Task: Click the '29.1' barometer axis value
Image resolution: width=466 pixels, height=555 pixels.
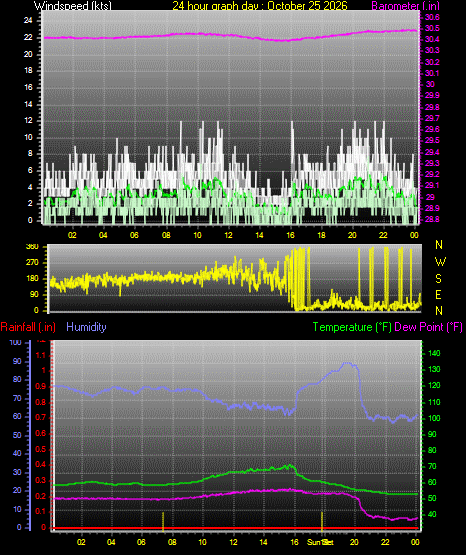Action: tap(432, 185)
